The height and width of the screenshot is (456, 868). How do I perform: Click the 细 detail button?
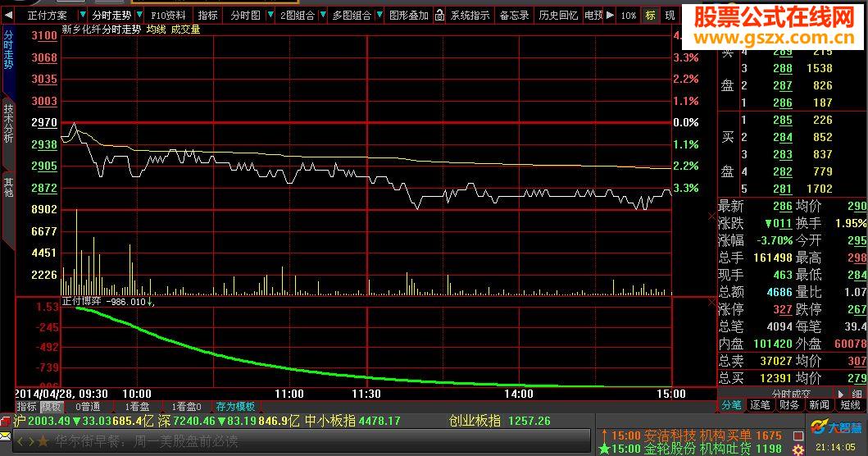[857, 394]
